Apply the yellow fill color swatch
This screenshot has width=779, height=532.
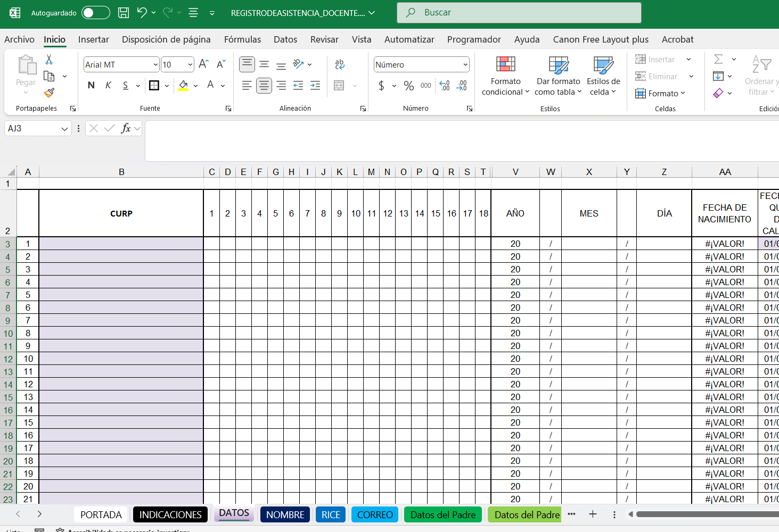[183, 86]
